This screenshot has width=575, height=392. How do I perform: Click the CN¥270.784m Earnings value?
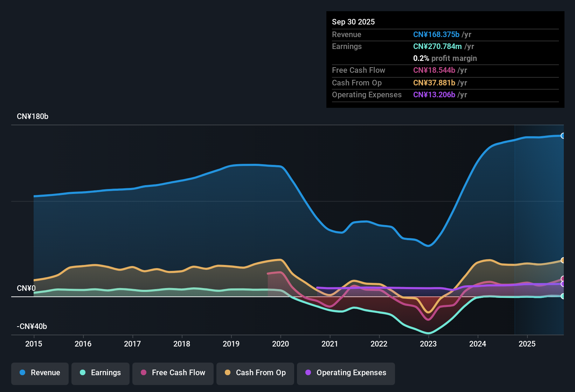pos(437,46)
